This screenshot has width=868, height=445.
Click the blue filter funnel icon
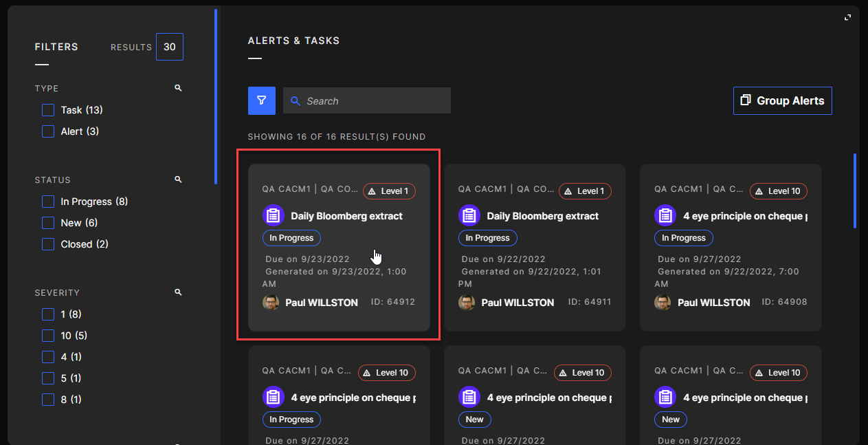tap(261, 100)
